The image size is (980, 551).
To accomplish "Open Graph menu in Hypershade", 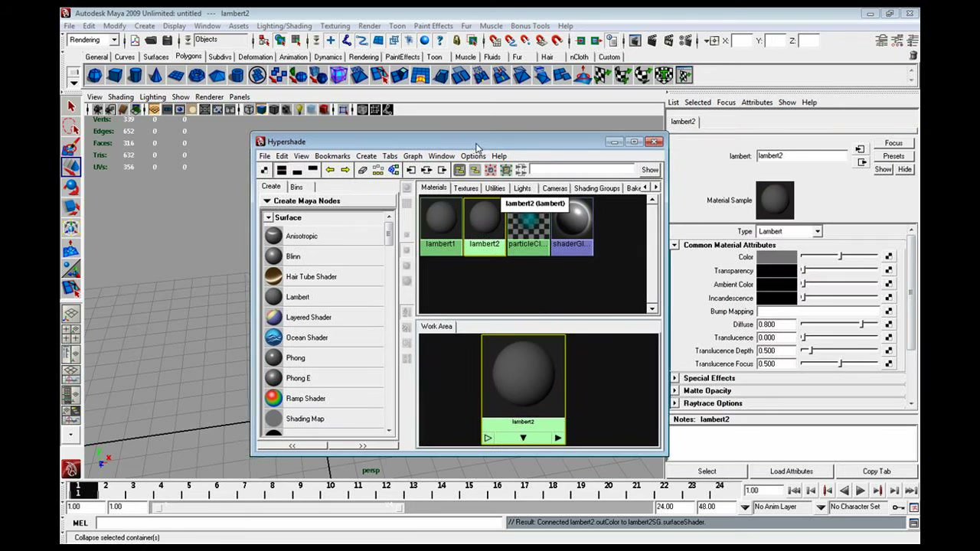I will 413,156.
